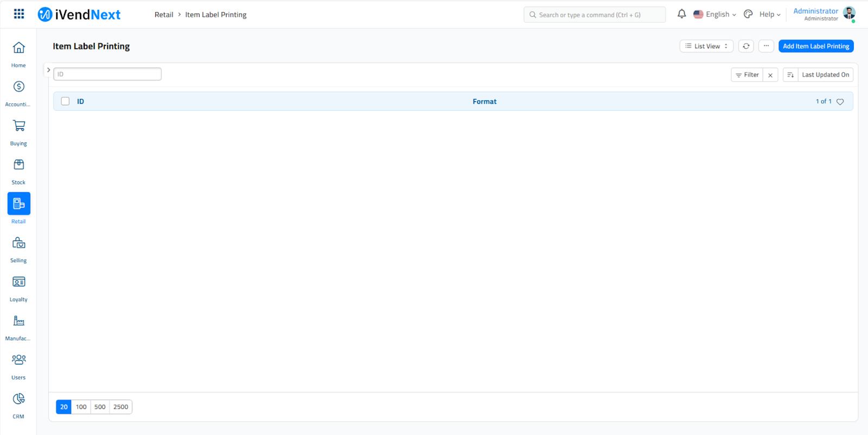This screenshot has width=868, height=435.
Task: Click the notifications bell icon
Action: coord(681,14)
